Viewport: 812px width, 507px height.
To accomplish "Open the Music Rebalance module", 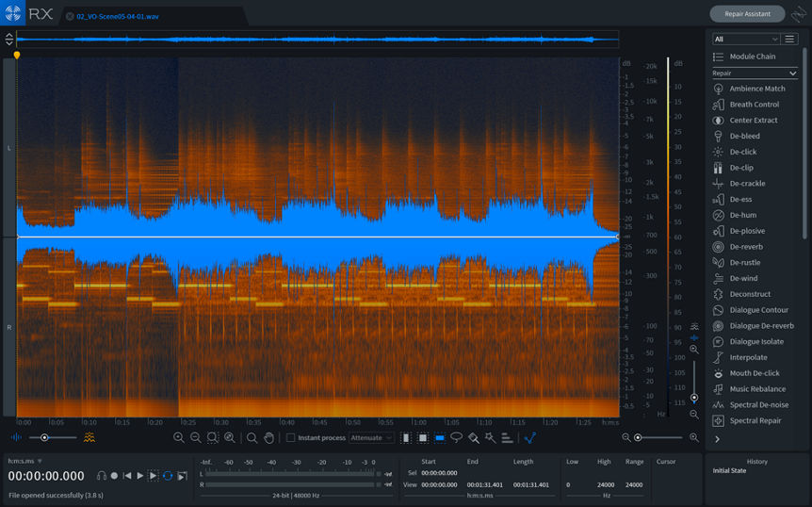I will (x=756, y=388).
